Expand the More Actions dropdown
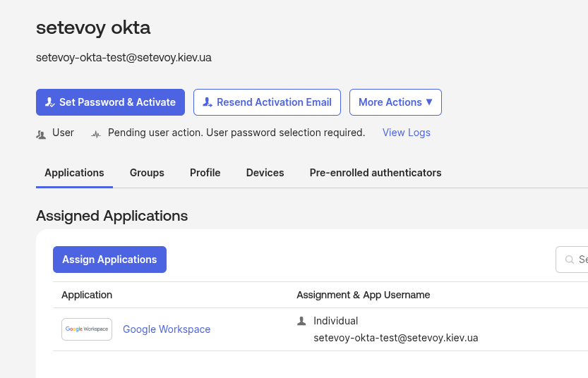Image resolution: width=588 pixels, height=378 pixels. pos(395,102)
